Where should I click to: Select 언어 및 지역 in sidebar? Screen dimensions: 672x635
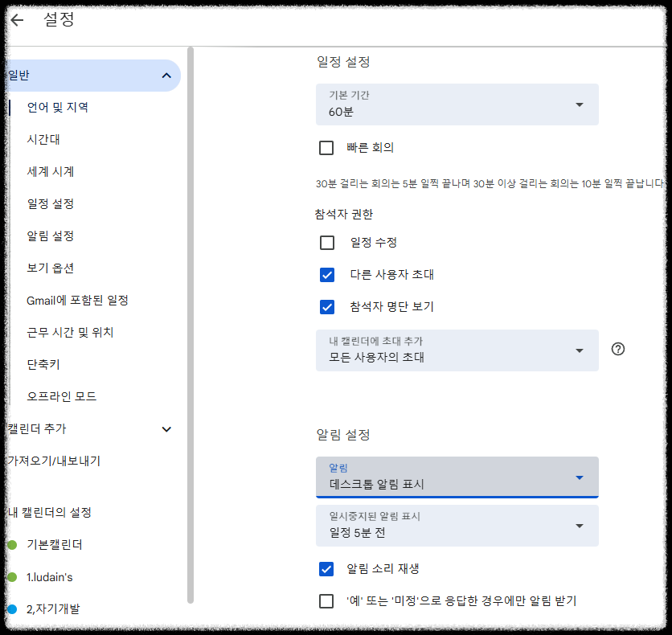pyautogui.click(x=57, y=107)
